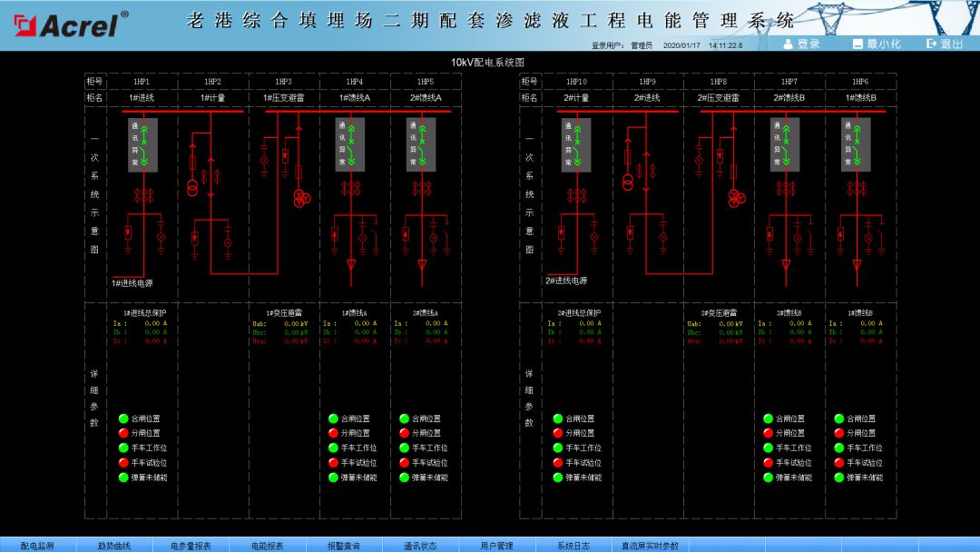
Task: Open 电参量报表 tab
Action: pos(191,545)
